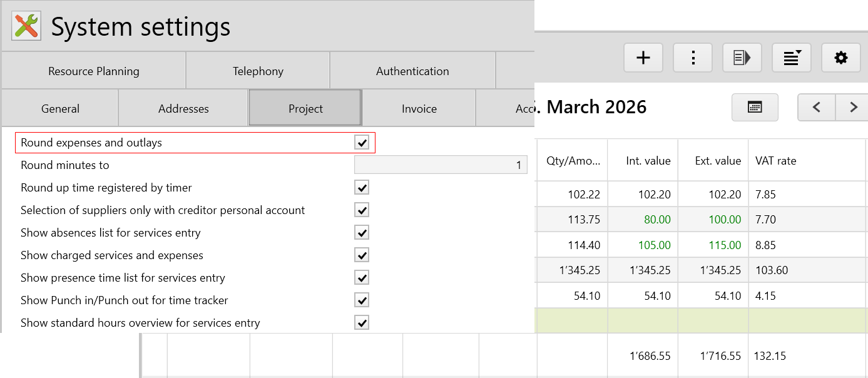Uncheck Round expenses and outlays

(362, 143)
